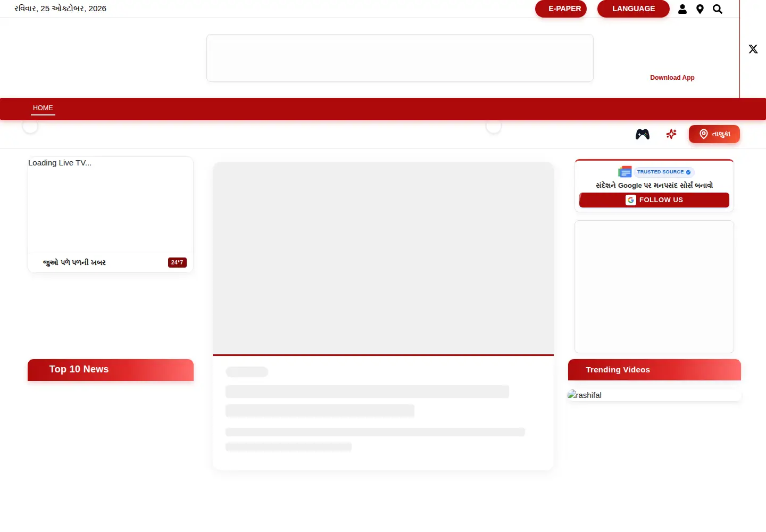Select the HOME menu tab
The width and height of the screenshot is (766, 532).
pyautogui.click(x=43, y=108)
